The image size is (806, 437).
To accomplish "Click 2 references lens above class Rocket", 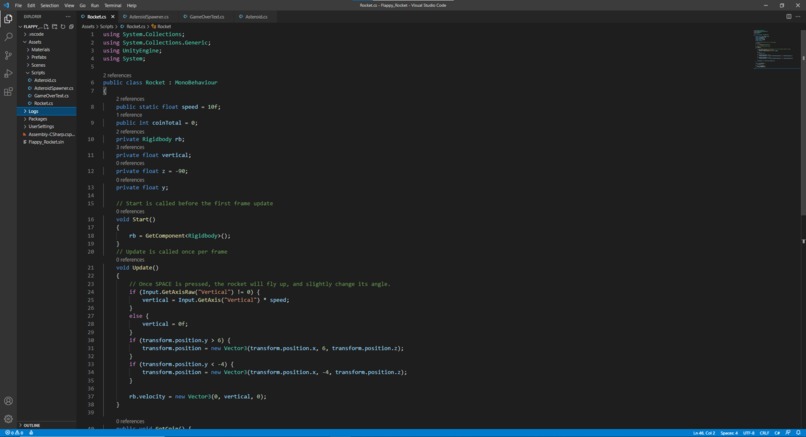I will click(x=117, y=75).
